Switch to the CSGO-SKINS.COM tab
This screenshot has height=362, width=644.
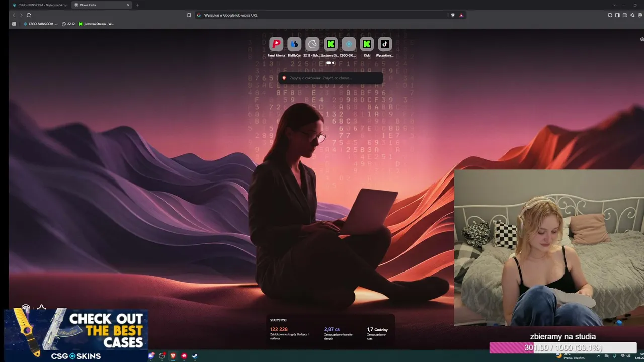tap(40, 5)
